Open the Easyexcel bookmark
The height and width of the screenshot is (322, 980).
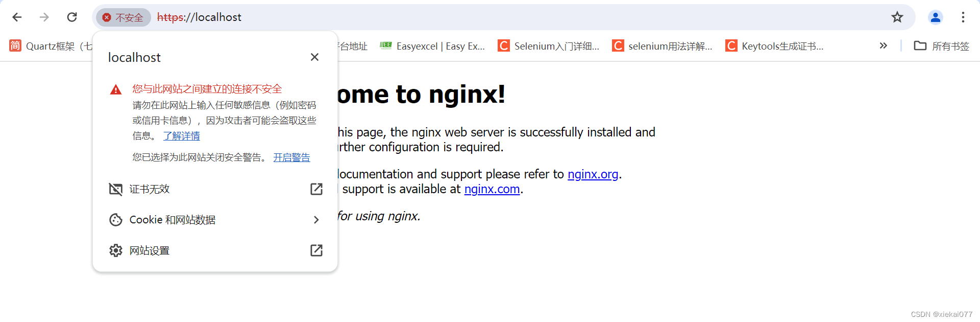point(432,46)
